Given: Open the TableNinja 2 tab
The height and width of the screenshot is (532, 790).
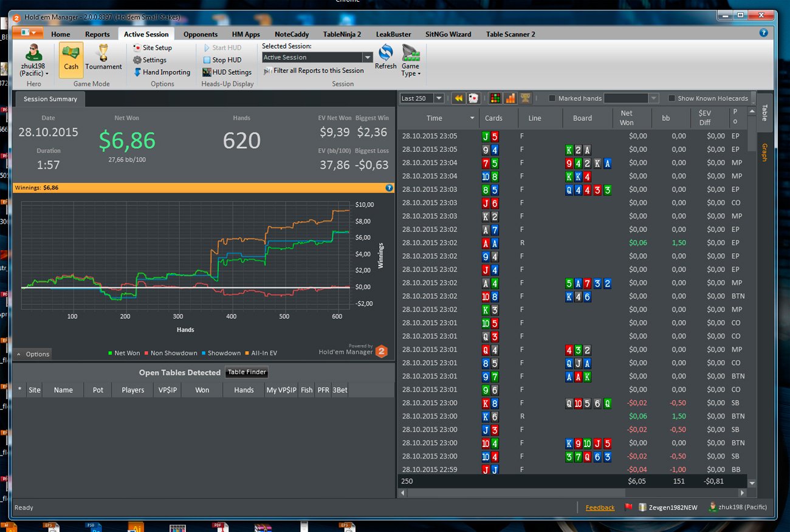Looking at the screenshot, I should click(342, 34).
